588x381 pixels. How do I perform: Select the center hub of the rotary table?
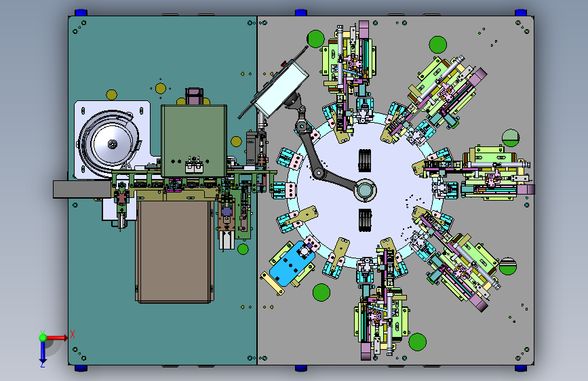[364, 190]
